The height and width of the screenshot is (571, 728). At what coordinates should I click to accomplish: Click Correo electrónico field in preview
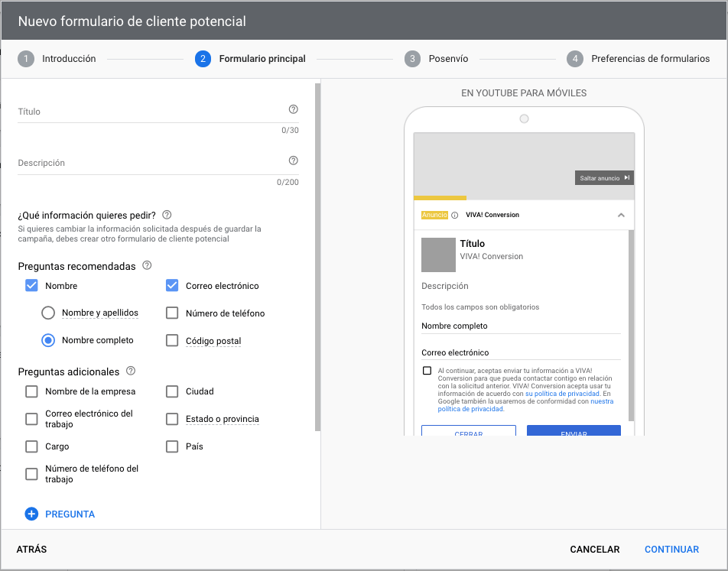point(521,353)
